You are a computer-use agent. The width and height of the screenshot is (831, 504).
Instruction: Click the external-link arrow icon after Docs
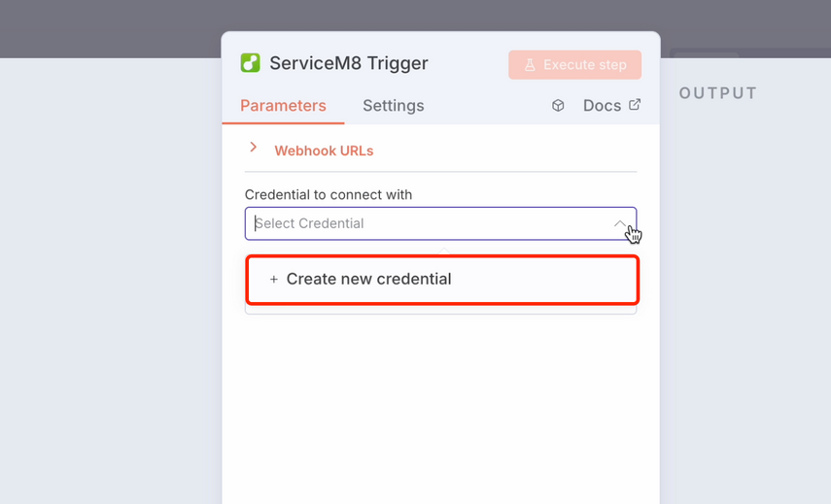[x=635, y=104]
